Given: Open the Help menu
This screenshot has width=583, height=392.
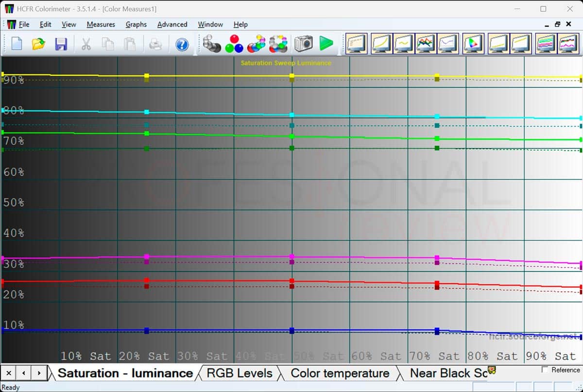Looking at the screenshot, I should click(240, 24).
